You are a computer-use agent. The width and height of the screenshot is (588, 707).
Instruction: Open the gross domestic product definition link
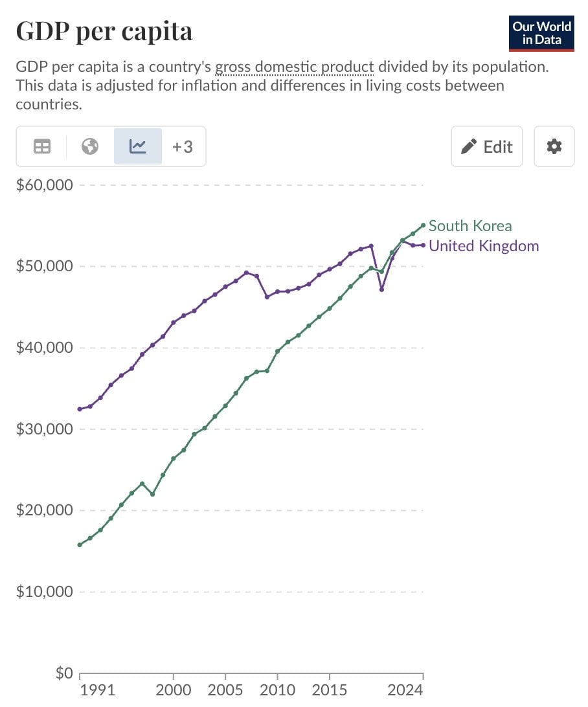pos(295,67)
